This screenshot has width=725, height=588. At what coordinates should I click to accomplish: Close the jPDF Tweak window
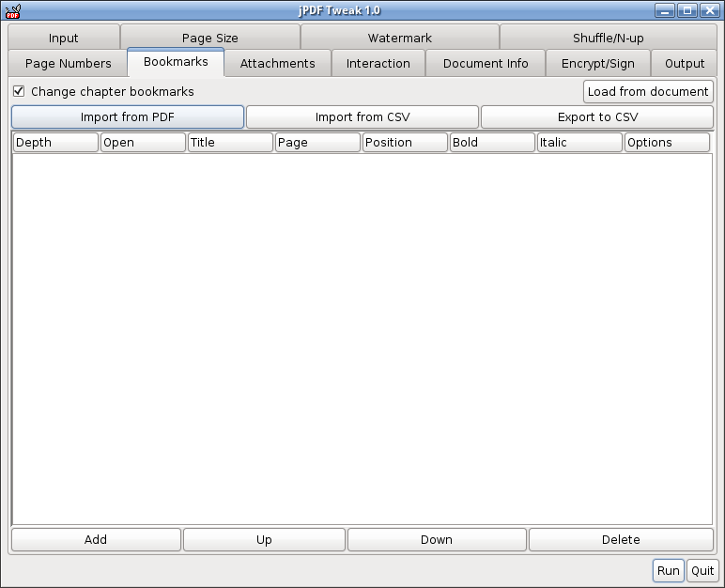709,10
